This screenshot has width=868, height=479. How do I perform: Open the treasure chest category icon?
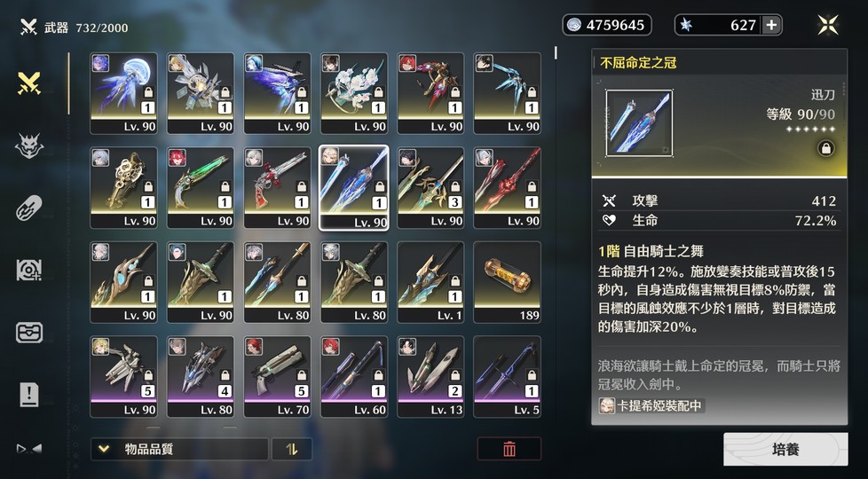[29, 333]
